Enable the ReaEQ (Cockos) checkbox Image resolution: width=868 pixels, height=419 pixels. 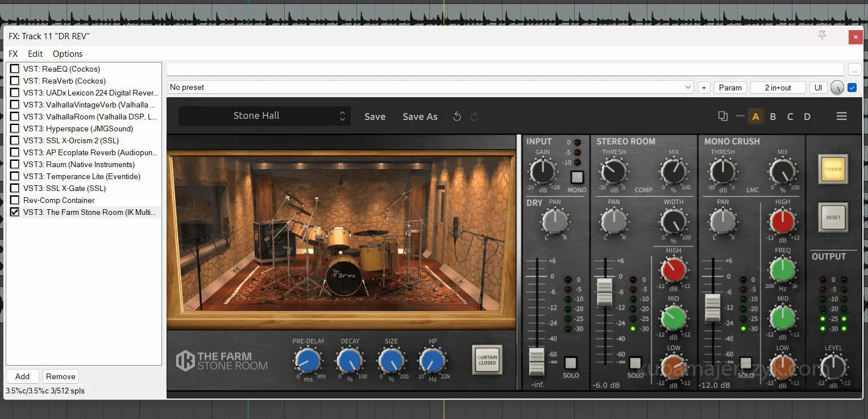tap(15, 69)
